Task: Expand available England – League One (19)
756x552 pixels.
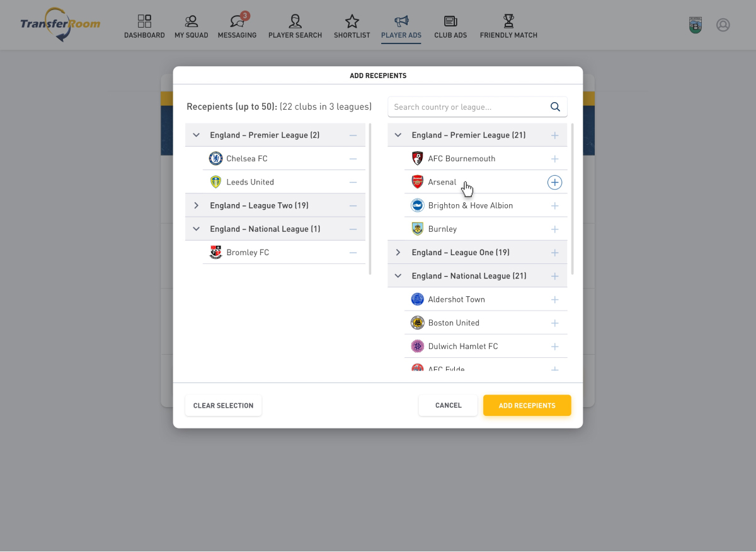Action: coord(398,253)
